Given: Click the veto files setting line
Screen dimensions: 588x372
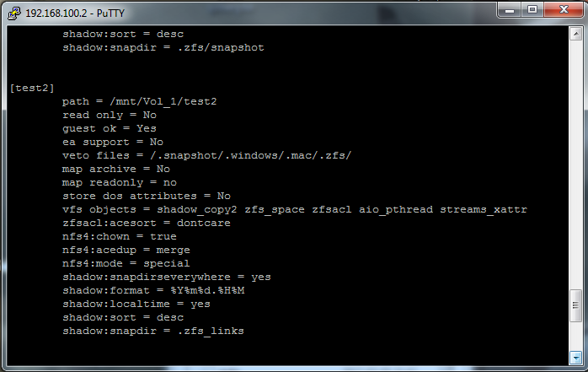Looking at the screenshot, I should coord(206,155).
